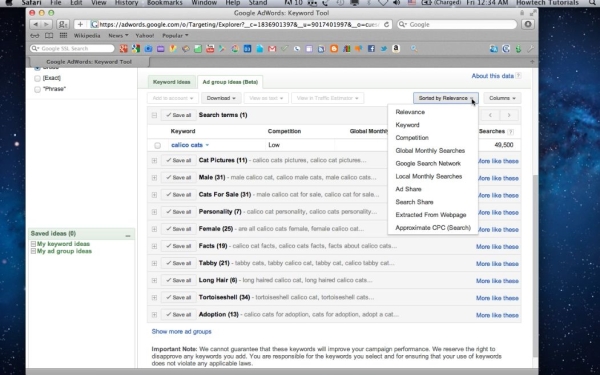This screenshot has width=600, height=375.
Task: Open the Download dropdown button
Action: pyautogui.click(x=221, y=98)
